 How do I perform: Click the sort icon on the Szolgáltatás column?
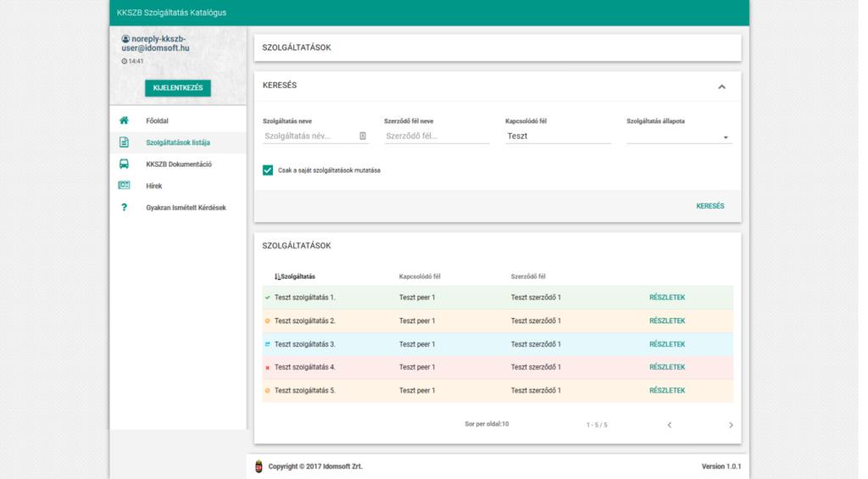point(277,276)
